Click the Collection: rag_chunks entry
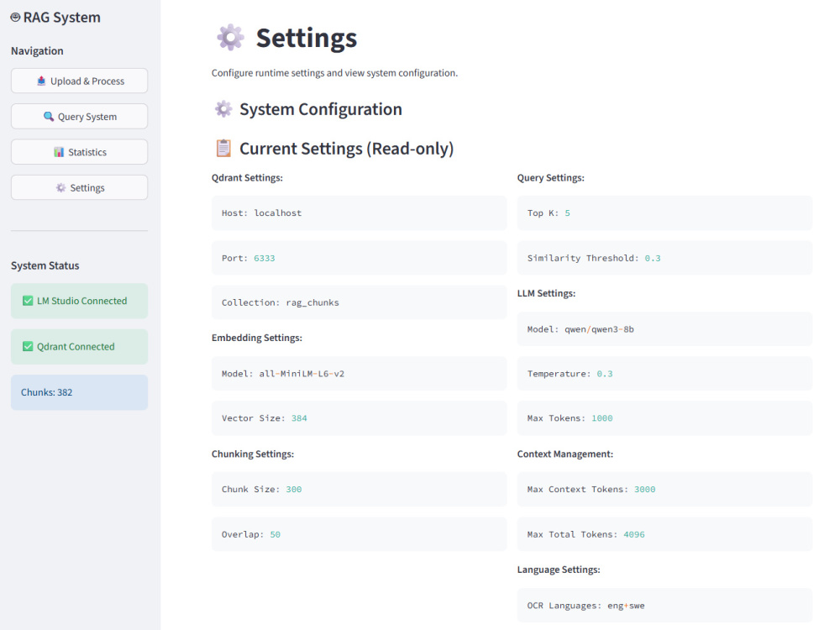840x630 pixels. 359,302
